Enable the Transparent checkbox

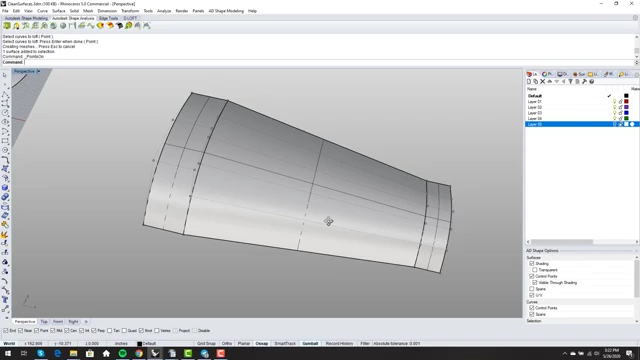tap(535, 270)
